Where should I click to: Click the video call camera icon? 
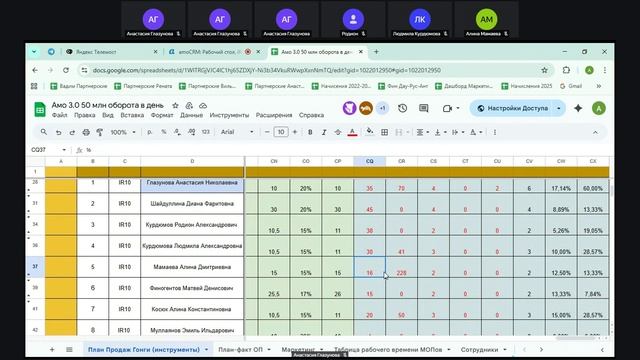(447, 108)
